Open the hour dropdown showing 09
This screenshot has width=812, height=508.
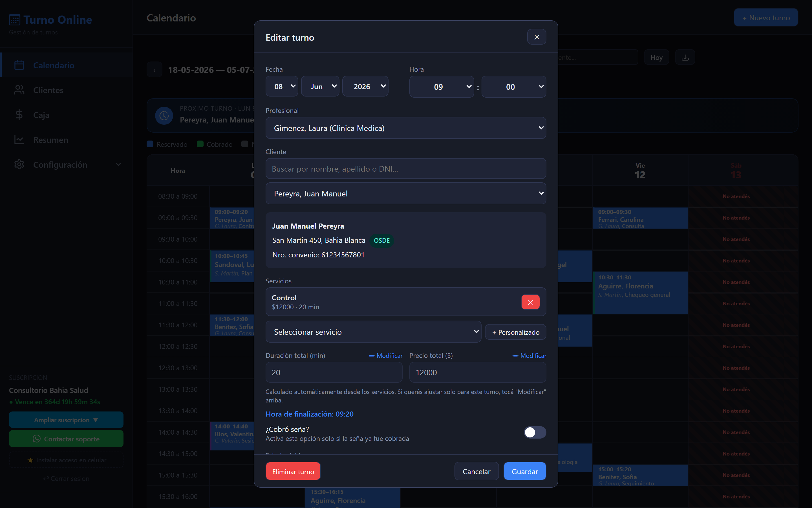441,87
